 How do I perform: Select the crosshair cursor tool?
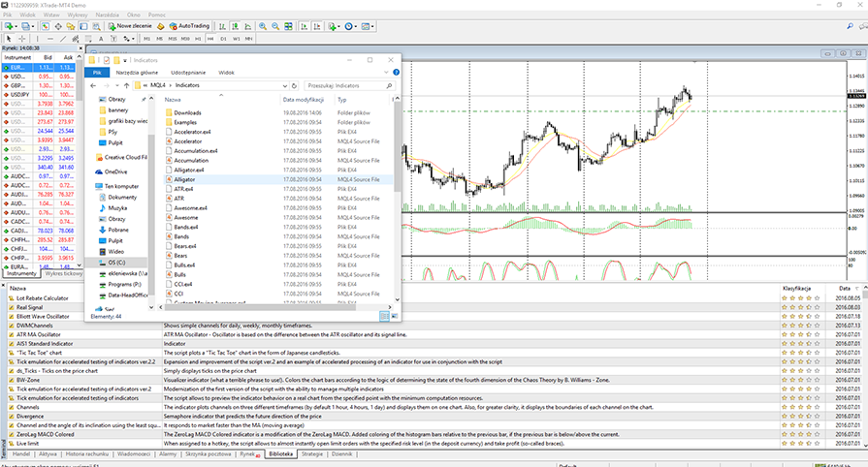click(x=20, y=38)
